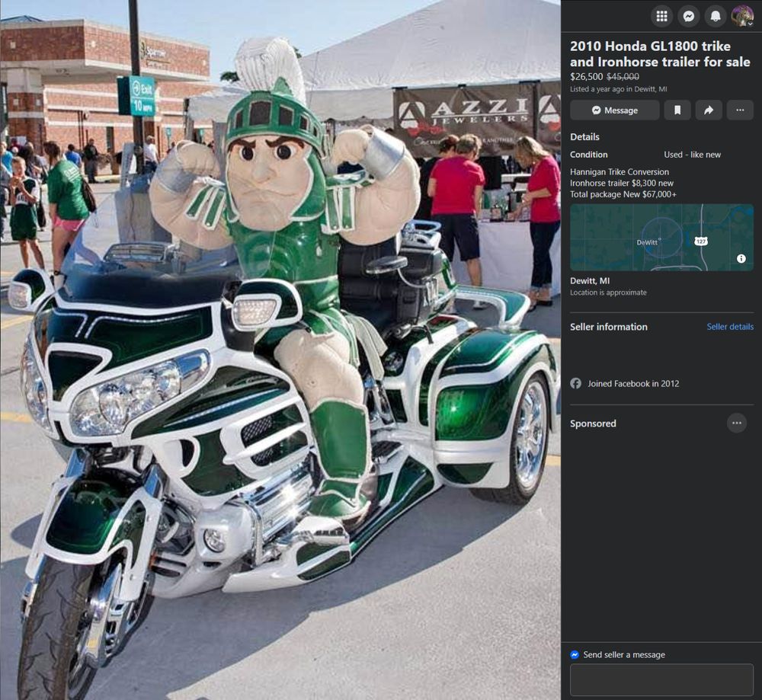Open the Sponsored section options menu
The height and width of the screenshot is (700, 762).
point(737,423)
